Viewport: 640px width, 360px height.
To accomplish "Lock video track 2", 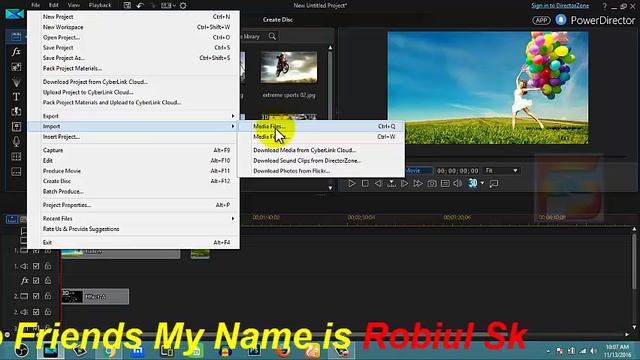I will [48, 296].
